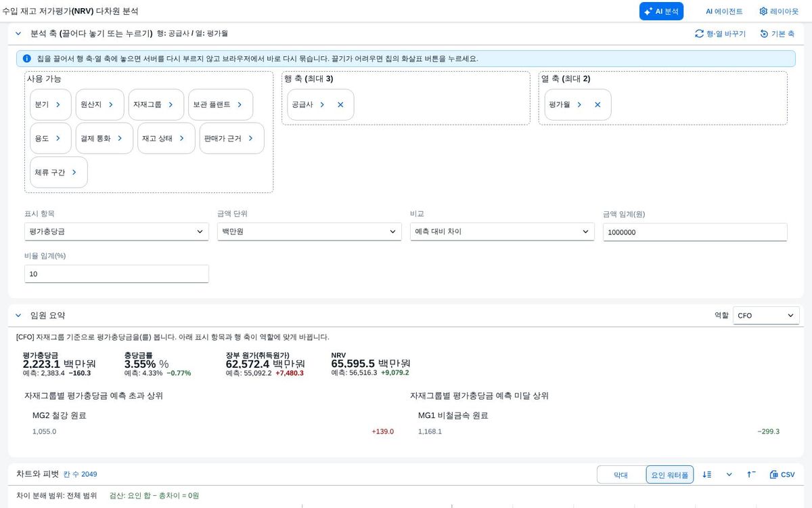Screen dimensions: 812x508
Task: Click the −299.3 variance value
Action: (x=768, y=431)
